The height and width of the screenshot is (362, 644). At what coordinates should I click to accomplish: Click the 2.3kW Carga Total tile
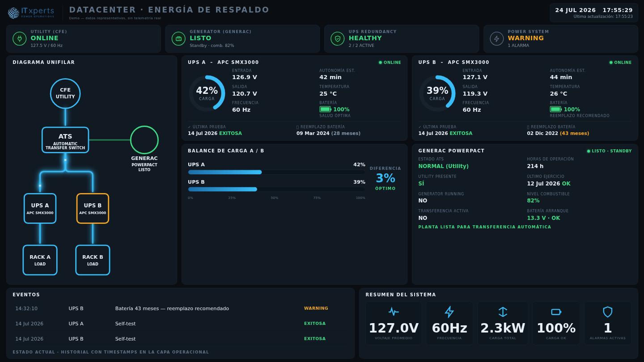503,323
